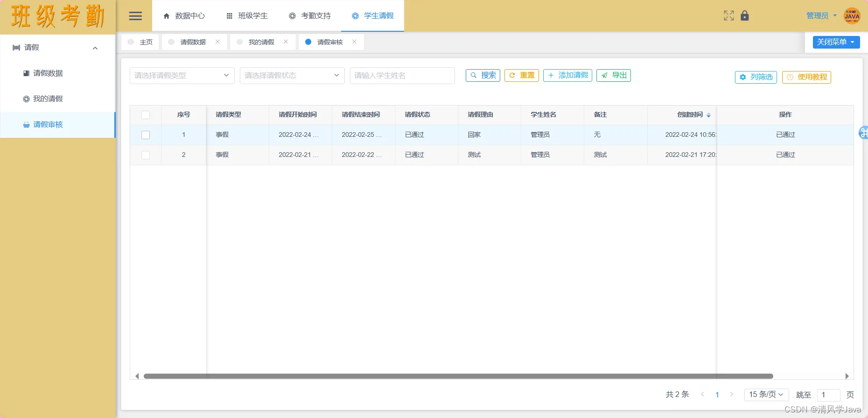Focus the 跳至 page number input
868x418 pixels.
click(829, 395)
